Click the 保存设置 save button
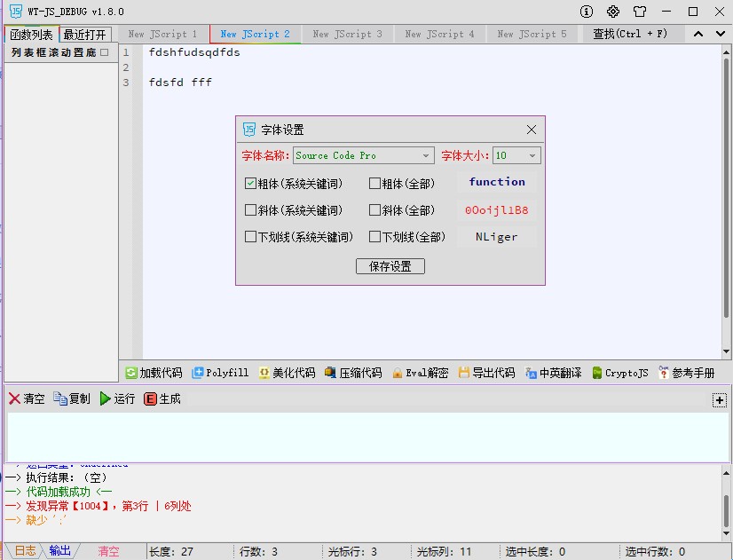 pyautogui.click(x=390, y=265)
